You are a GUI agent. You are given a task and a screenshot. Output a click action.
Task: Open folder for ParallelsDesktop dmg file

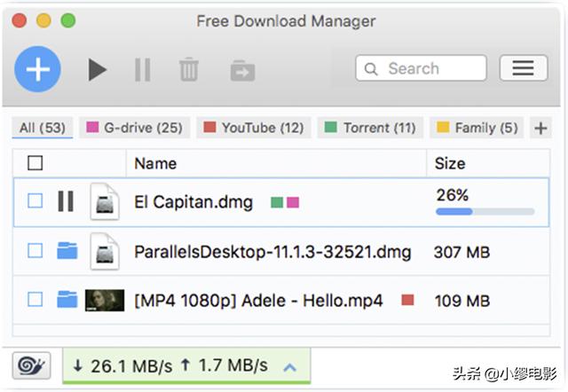click(x=67, y=252)
